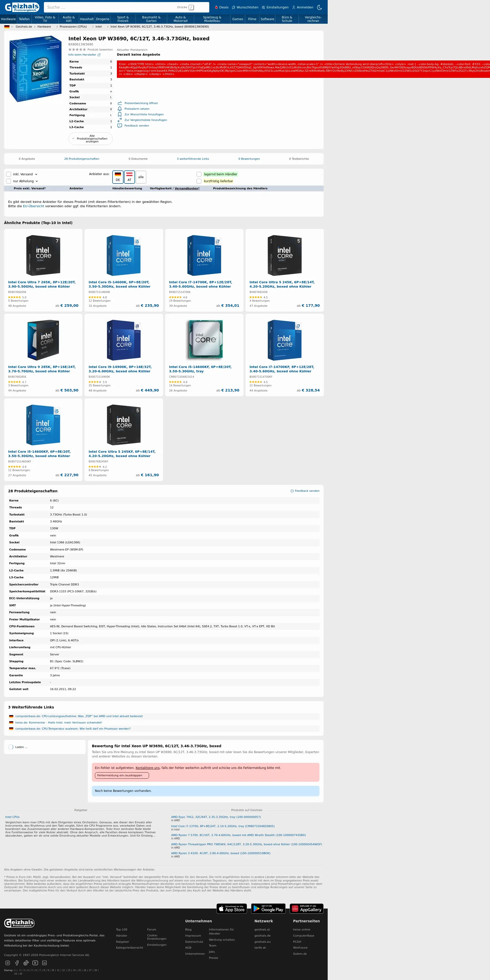This screenshot has width=490, height=980.
Task: Expand Alle Produkteigenschaften anzeigen
Action: [x=90, y=139]
